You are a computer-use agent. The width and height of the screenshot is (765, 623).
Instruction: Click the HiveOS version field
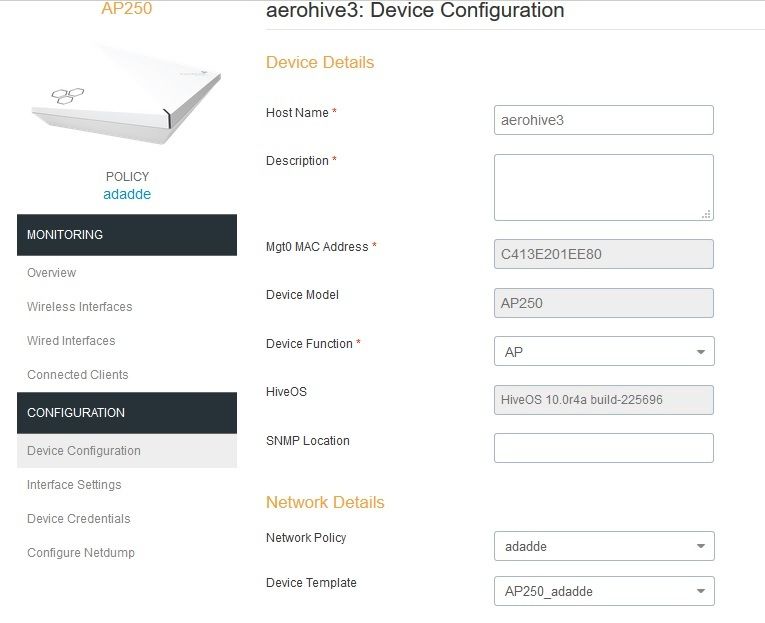pyautogui.click(x=603, y=400)
